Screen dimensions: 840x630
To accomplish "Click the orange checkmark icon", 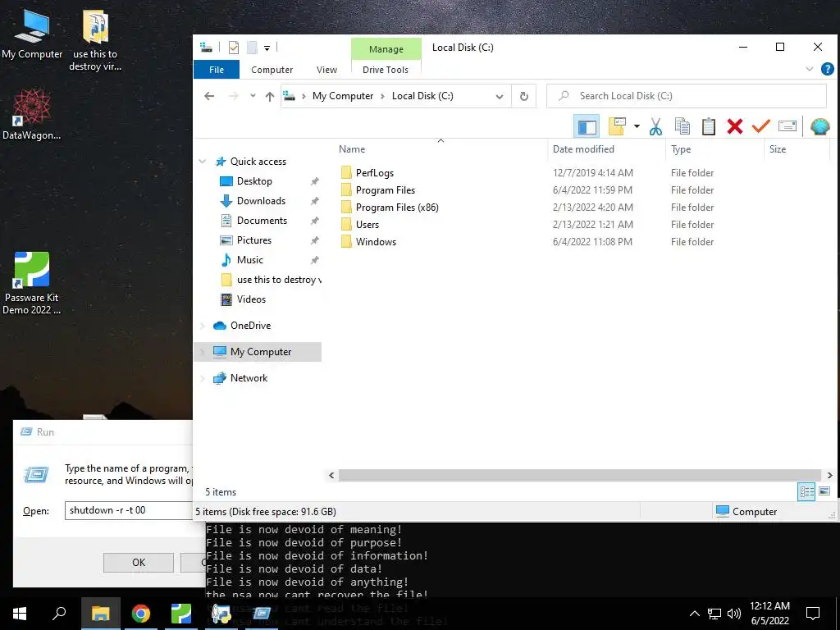I will coord(760,127).
